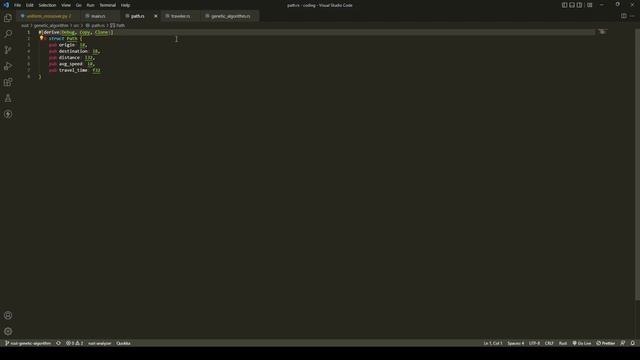The image size is (640, 360).
Task: Open the Spaces: 4 indentation selector
Action: point(516,343)
